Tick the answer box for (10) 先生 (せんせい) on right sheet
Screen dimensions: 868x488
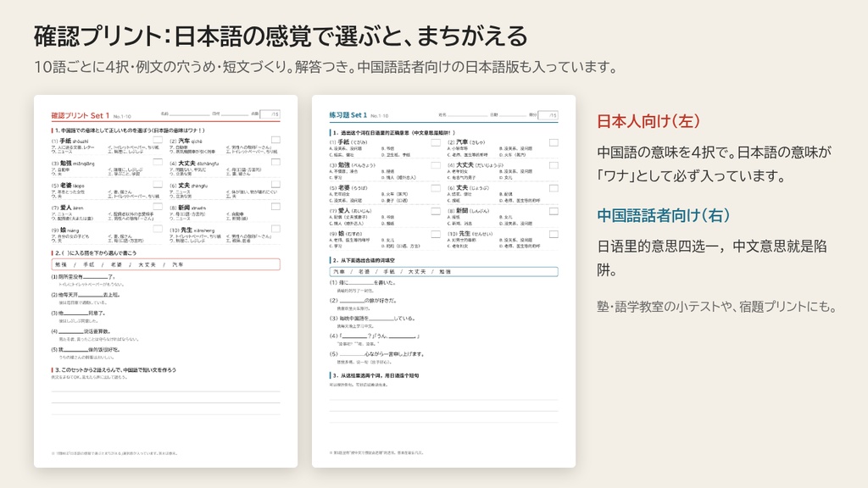click(554, 234)
